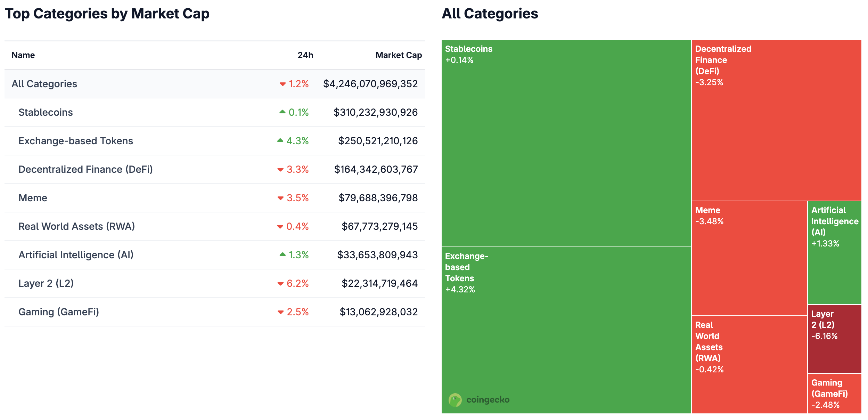Open the Stablecoins category link

click(46, 112)
